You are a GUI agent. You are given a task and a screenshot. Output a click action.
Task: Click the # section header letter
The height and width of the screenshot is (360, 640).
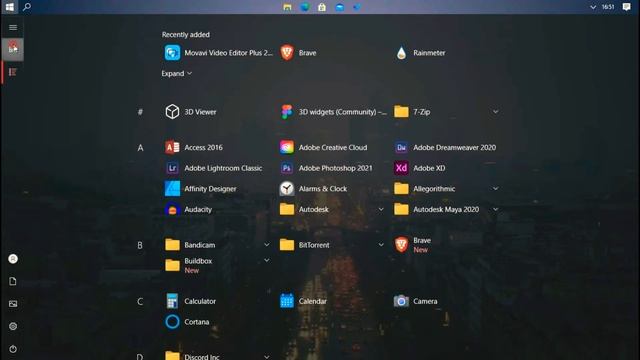(x=140, y=112)
